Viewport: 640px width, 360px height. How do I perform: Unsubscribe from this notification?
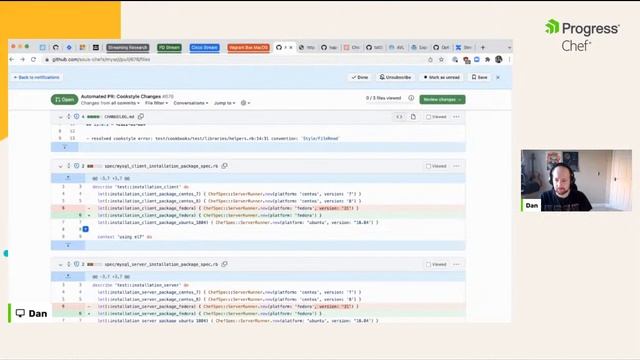395,77
